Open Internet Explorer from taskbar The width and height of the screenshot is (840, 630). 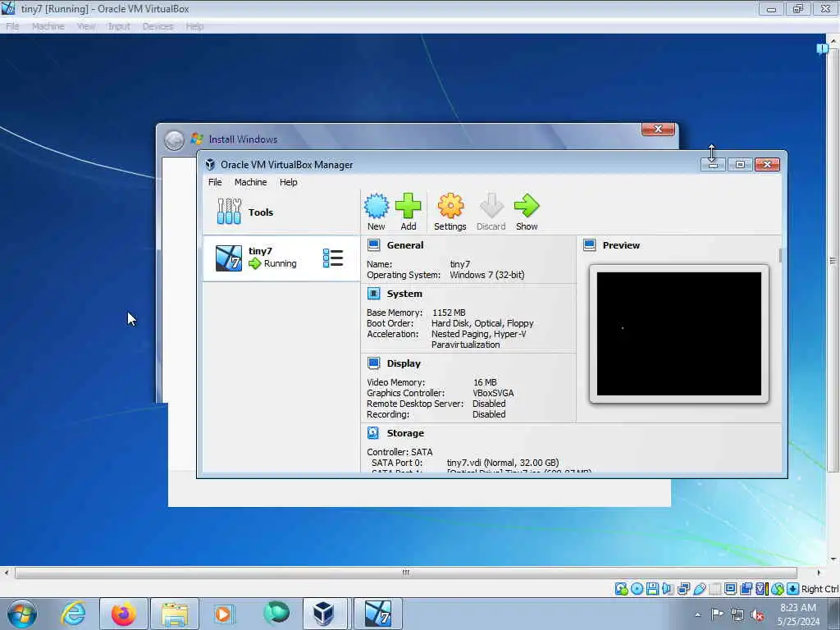tap(73, 614)
